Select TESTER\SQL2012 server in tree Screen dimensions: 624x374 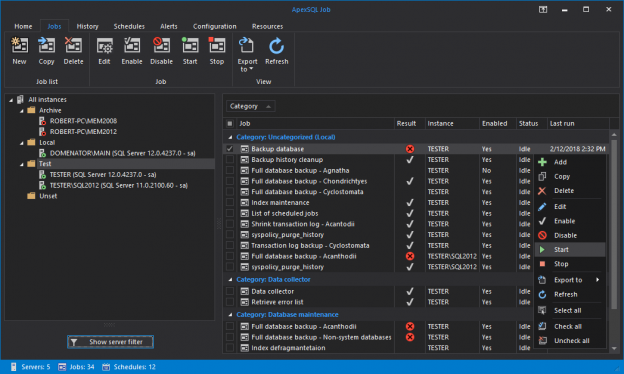pyautogui.click(x=119, y=185)
